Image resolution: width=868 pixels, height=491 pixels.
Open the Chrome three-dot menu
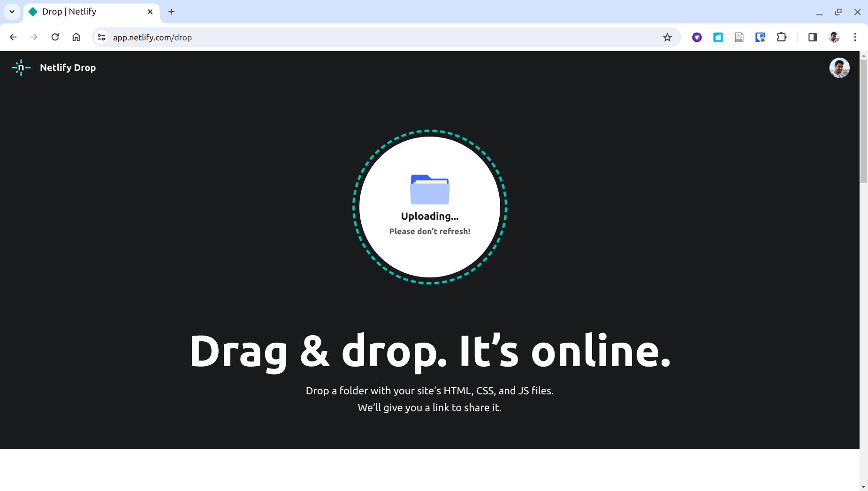[x=856, y=37]
